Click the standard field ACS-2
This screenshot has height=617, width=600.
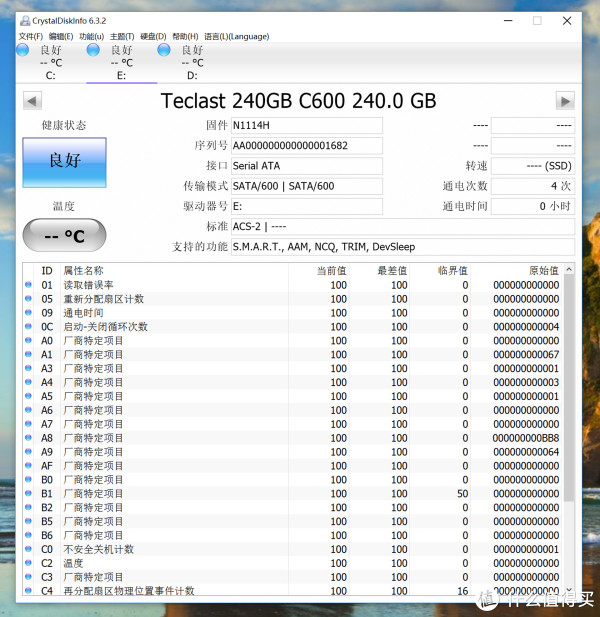point(403,227)
